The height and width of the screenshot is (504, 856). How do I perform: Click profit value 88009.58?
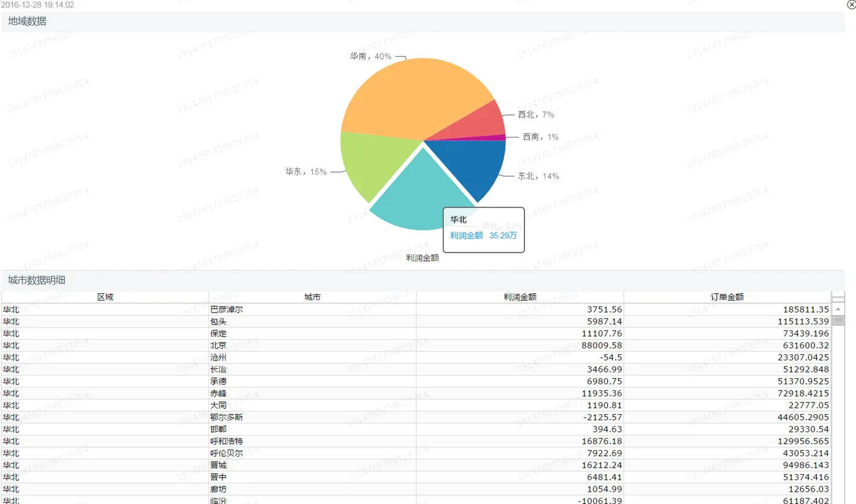pos(602,345)
